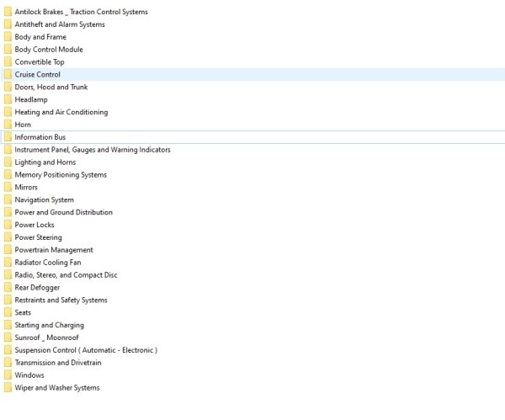This screenshot has width=505, height=420.
Task: Click the Sunroof _ Moonroof folder icon
Action: (8, 338)
